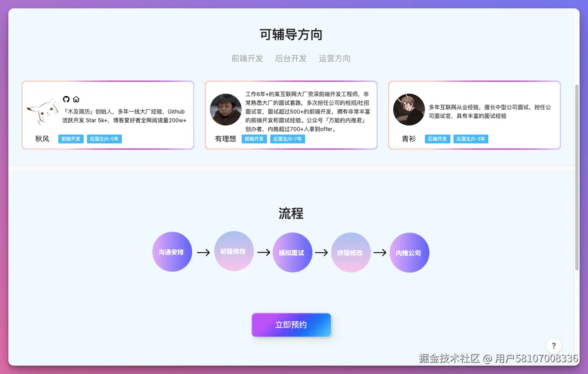Click the 内推公司 flow circle

point(409,252)
